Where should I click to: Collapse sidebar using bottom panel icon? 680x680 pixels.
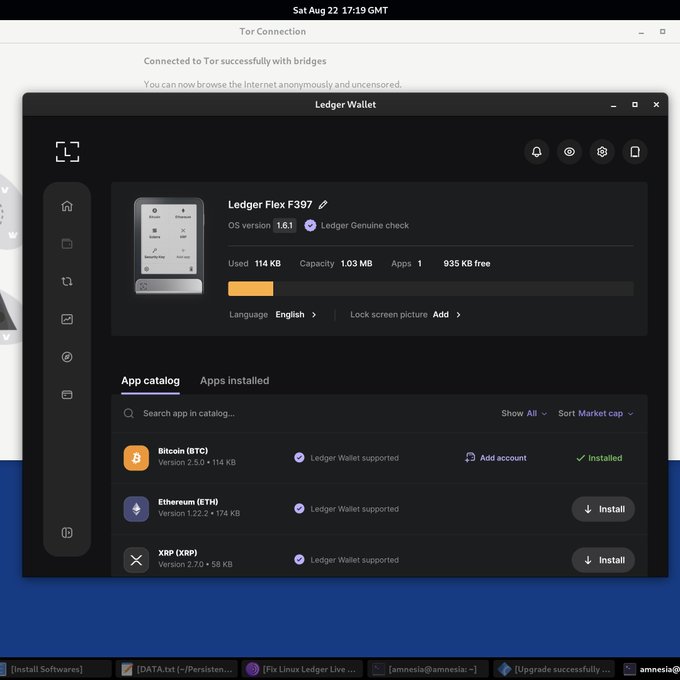67,533
